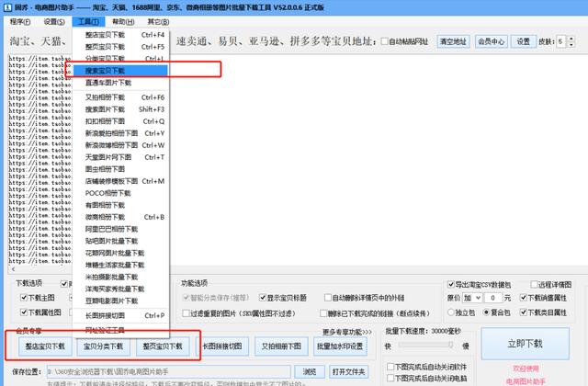The image size is (588, 386).
Task: Adjust the 批量下载速度 slider
Action: pos(427,346)
